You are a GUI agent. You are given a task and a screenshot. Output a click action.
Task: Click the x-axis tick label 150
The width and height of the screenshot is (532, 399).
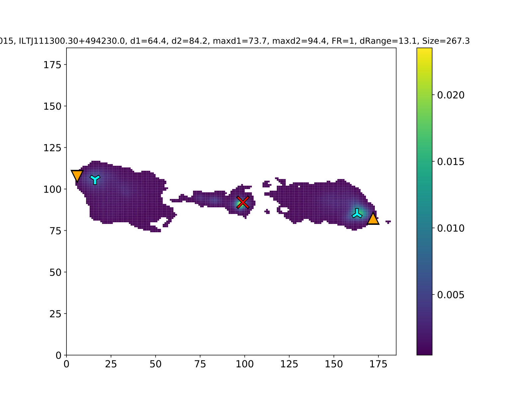point(334,364)
